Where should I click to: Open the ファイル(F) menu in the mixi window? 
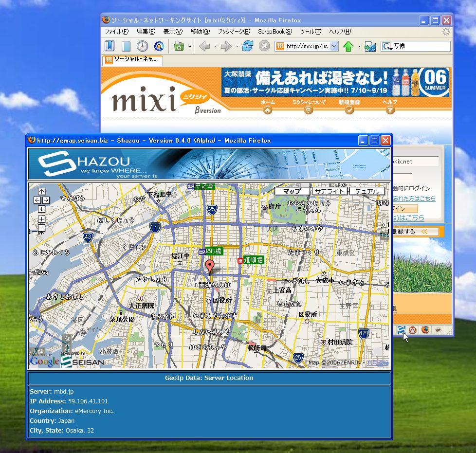(117, 32)
